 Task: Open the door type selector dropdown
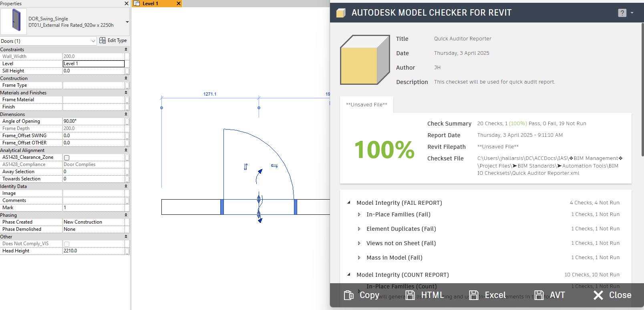pos(127,22)
